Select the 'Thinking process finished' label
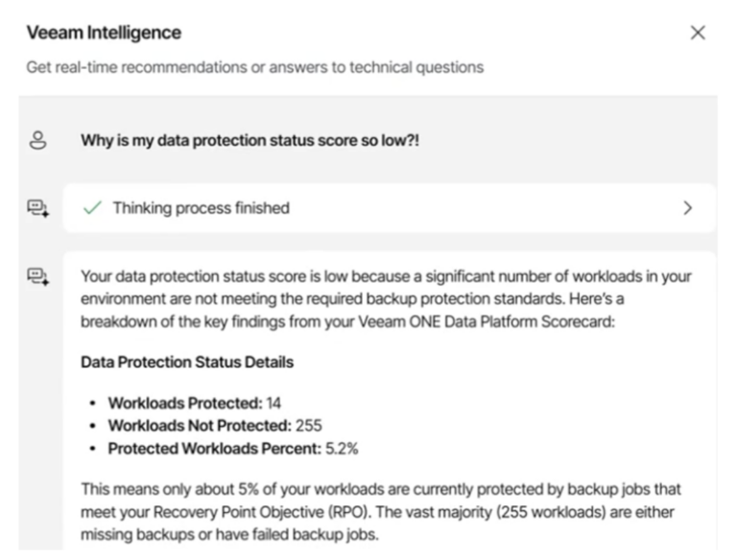This screenshot has height=560, width=737. coord(201,208)
